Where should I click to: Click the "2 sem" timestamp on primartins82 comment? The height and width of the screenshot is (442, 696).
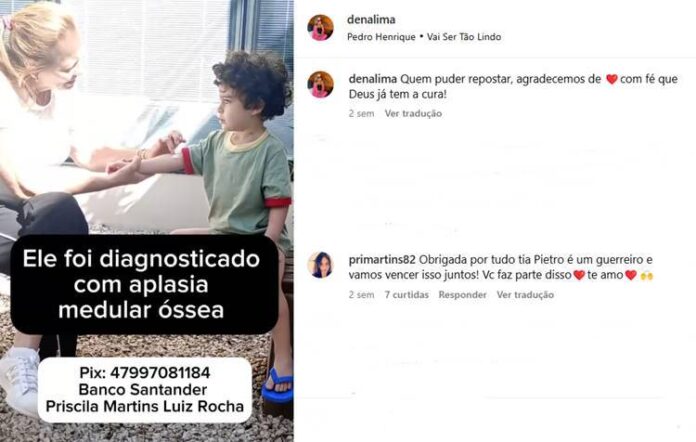(x=361, y=295)
